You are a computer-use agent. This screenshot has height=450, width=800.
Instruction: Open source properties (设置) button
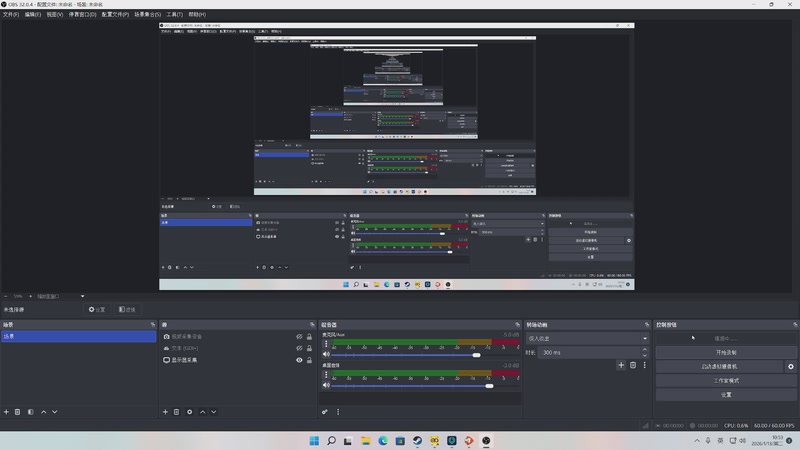coord(97,309)
